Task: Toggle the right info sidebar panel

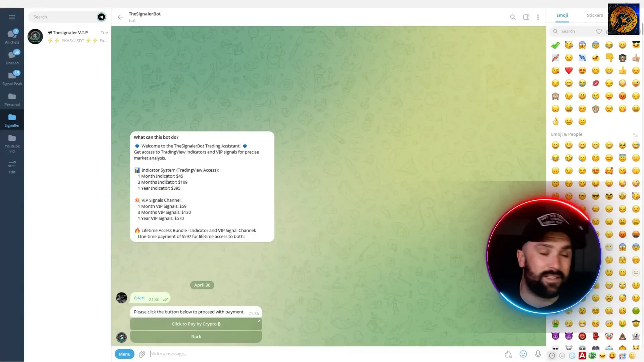Action: click(x=526, y=17)
